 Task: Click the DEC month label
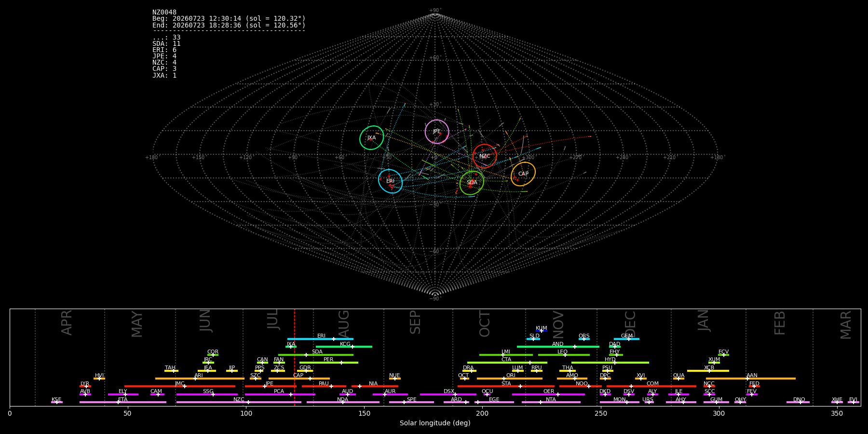630,324
